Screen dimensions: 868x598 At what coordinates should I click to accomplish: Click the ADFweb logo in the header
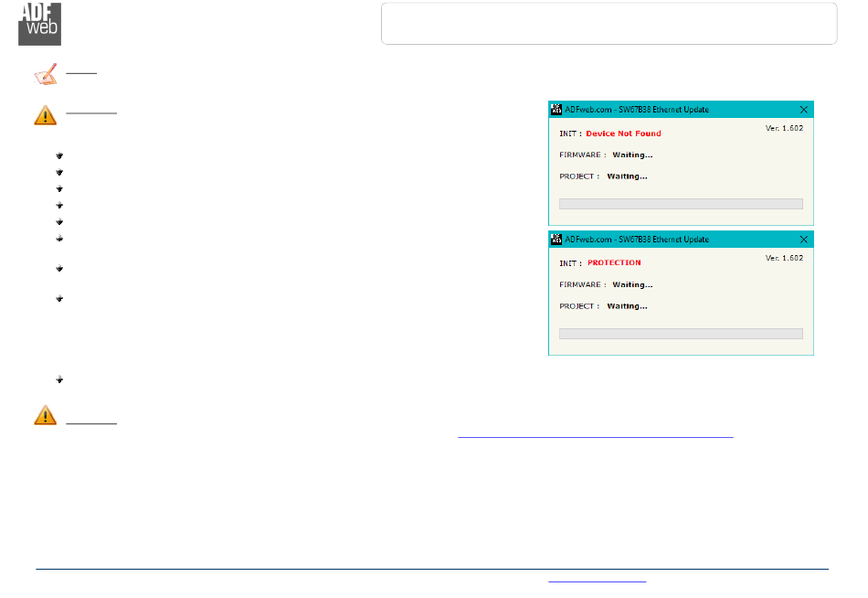39,24
